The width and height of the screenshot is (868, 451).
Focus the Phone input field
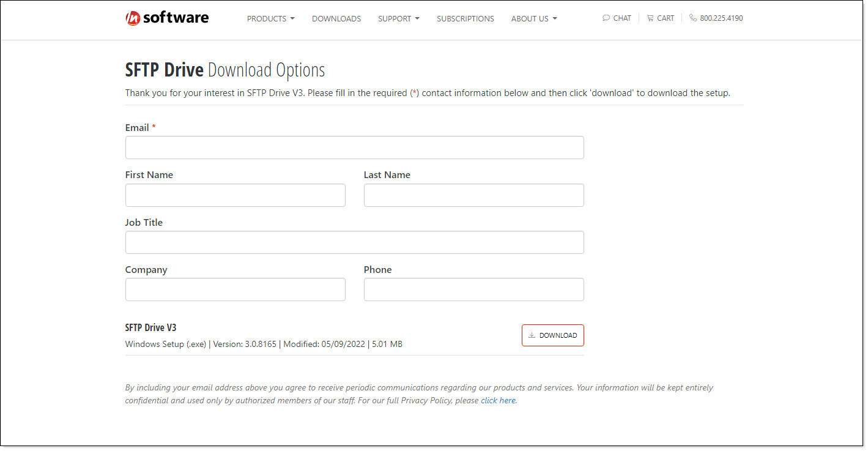coord(474,289)
